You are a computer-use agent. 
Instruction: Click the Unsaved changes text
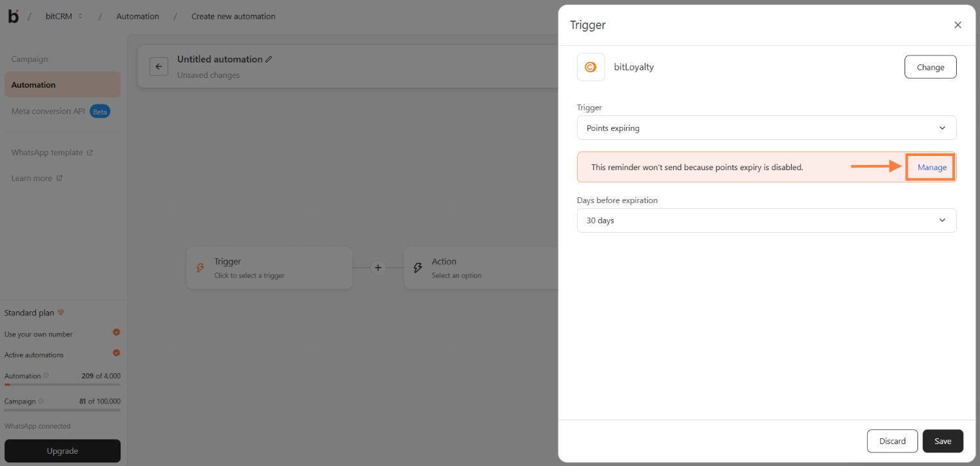(208, 75)
